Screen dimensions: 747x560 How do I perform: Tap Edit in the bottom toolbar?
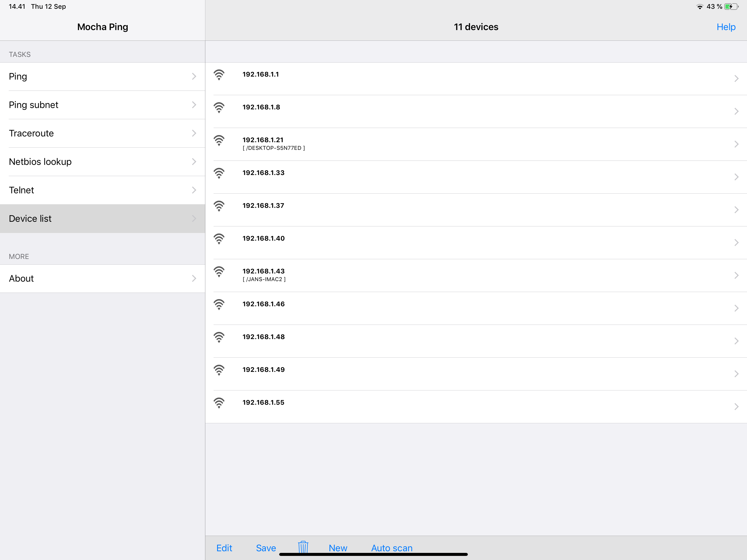click(224, 548)
